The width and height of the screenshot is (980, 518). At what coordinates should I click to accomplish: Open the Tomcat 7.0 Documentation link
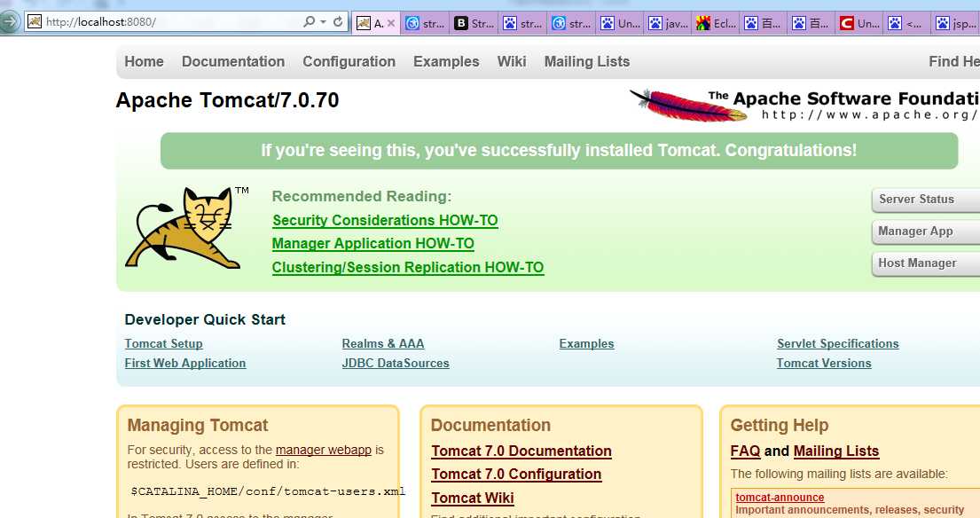(x=521, y=451)
